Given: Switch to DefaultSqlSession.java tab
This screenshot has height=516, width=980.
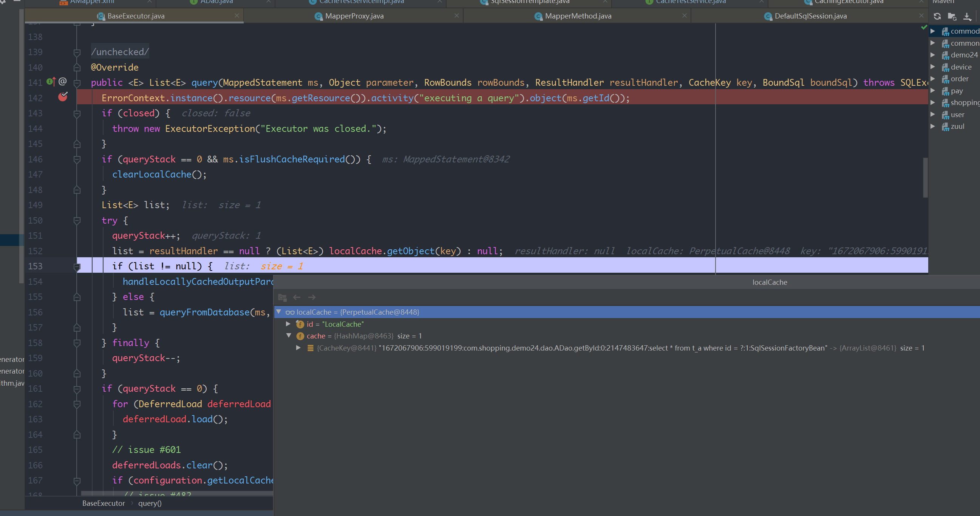Looking at the screenshot, I should click(x=810, y=16).
